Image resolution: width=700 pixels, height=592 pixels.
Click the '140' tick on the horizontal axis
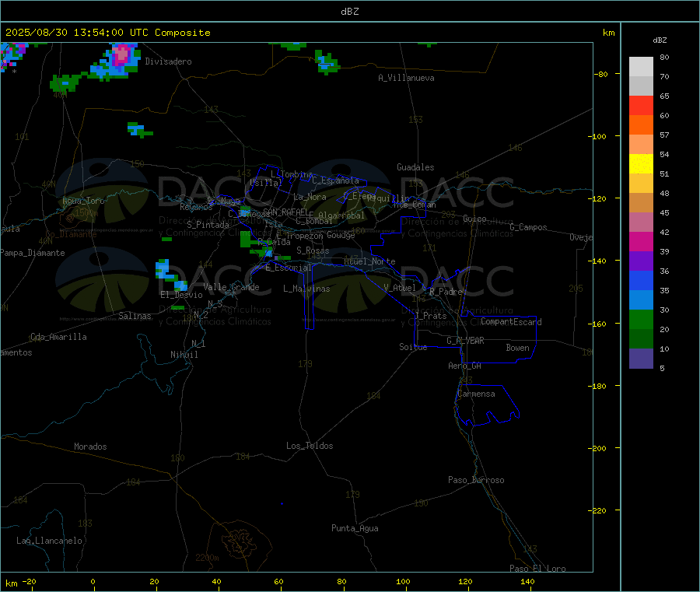pos(527,581)
